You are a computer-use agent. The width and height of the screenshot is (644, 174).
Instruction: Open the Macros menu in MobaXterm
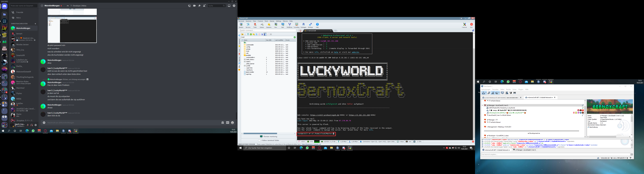pyautogui.click(x=285, y=21)
